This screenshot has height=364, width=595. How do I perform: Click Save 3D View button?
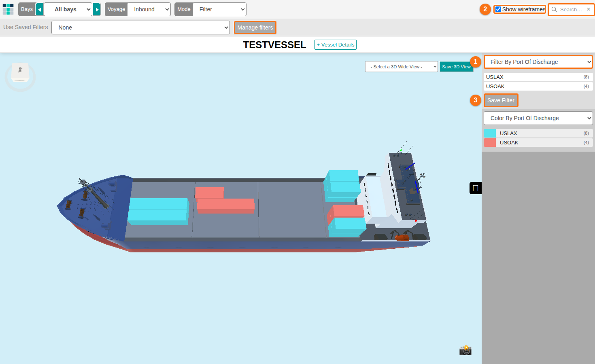coord(456,67)
